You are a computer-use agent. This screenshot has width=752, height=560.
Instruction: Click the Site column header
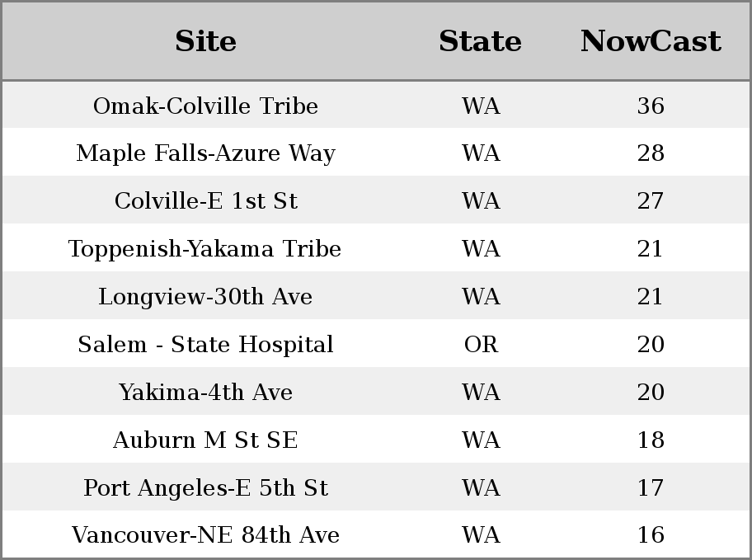[x=205, y=41]
